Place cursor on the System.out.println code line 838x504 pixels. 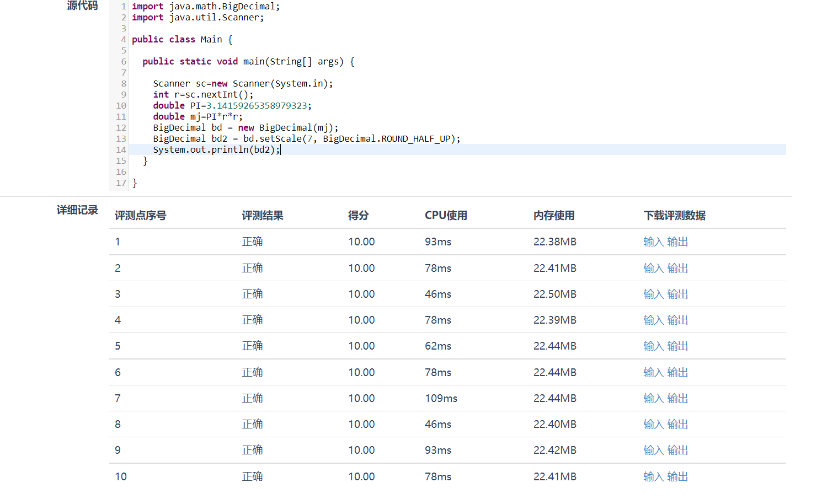[x=216, y=150]
